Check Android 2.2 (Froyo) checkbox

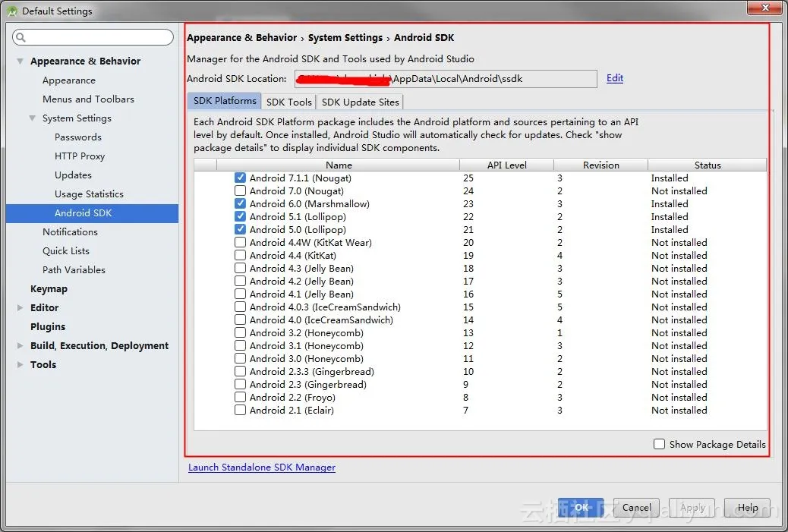[240, 397]
